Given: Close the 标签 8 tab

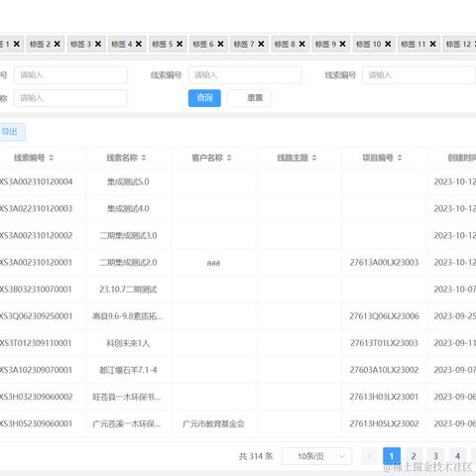Looking at the screenshot, I should pos(302,44).
